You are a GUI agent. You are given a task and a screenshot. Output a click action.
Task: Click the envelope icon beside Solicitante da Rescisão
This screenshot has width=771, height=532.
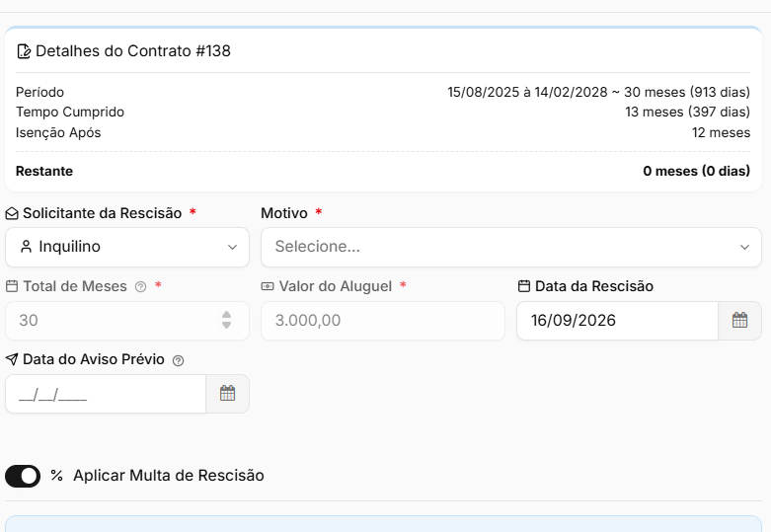12,213
